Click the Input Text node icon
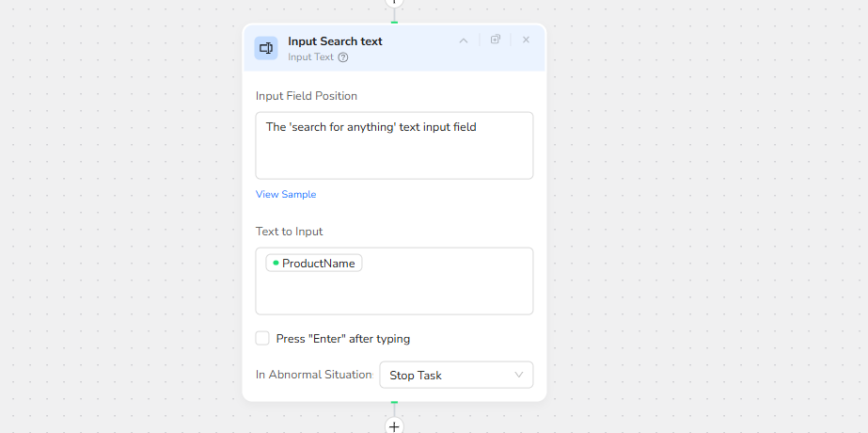The height and width of the screenshot is (433, 868). (266, 48)
